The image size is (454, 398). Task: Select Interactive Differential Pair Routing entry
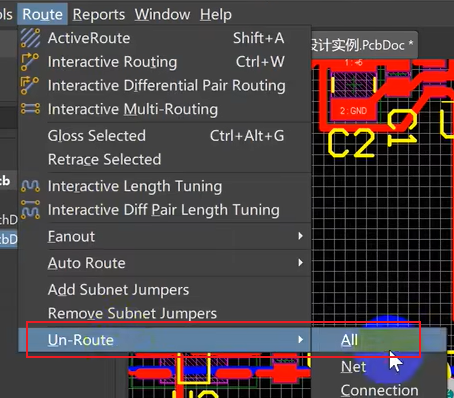(165, 85)
